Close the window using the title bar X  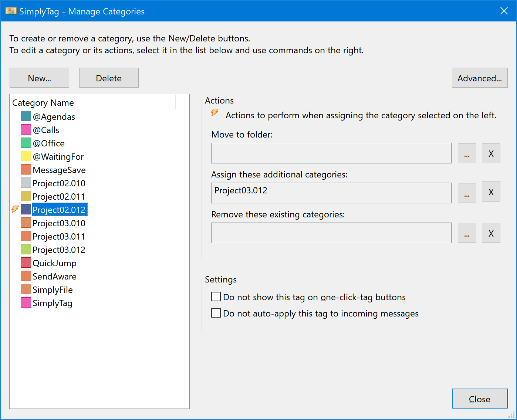pyautogui.click(x=504, y=11)
